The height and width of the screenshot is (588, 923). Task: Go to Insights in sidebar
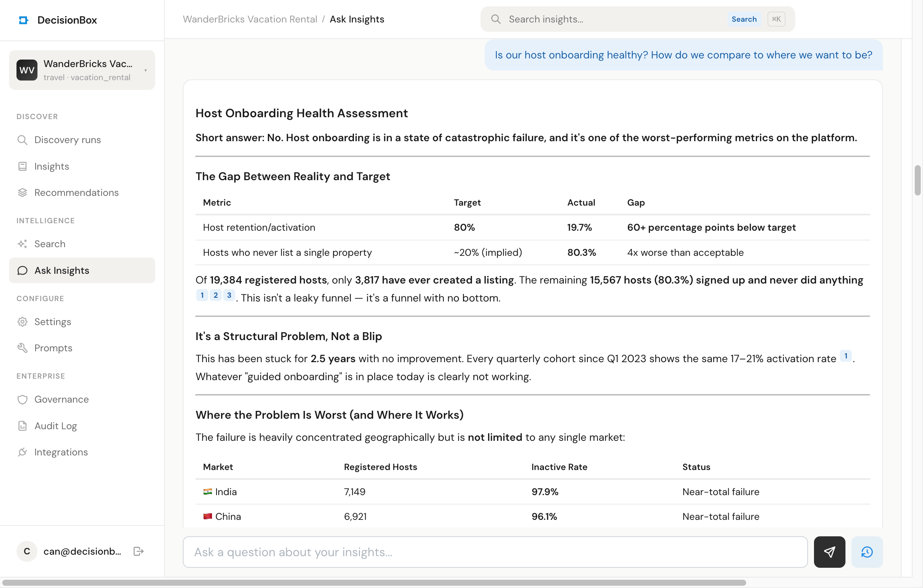click(x=82, y=166)
